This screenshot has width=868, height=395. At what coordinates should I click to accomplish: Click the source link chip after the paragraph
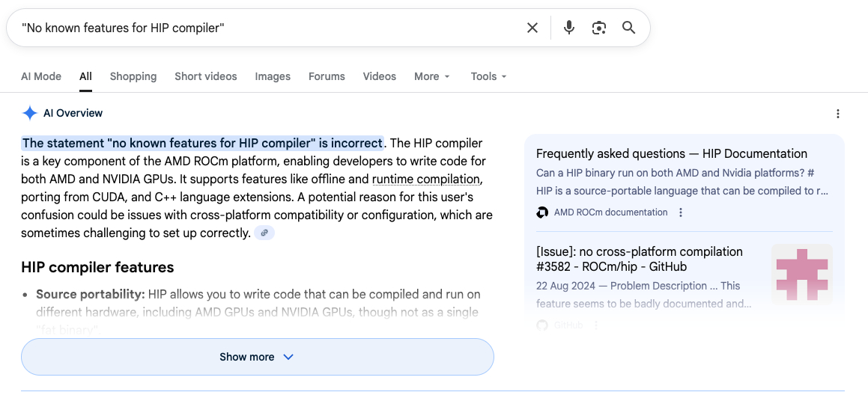click(264, 233)
